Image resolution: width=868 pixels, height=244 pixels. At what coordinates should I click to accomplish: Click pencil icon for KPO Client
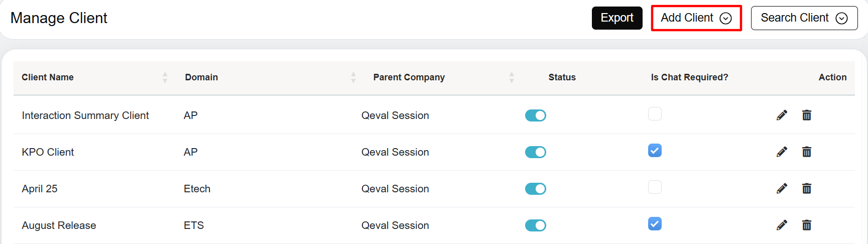point(782,152)
